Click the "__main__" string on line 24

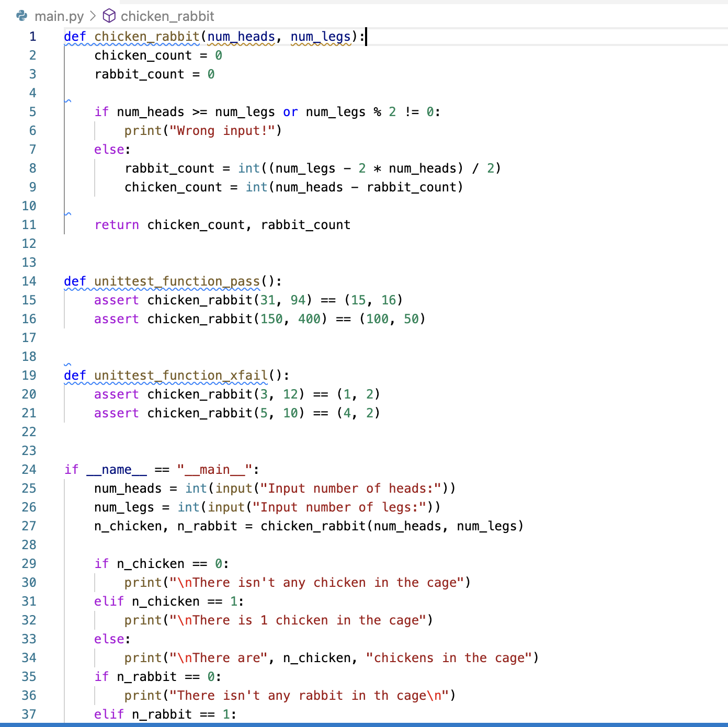[213, 469]
